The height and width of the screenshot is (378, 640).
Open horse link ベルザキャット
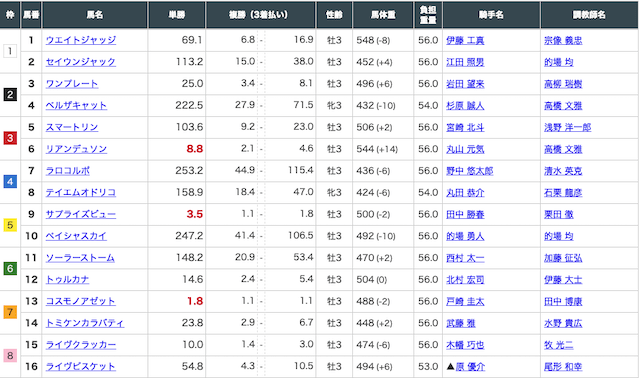click(76, 105)
